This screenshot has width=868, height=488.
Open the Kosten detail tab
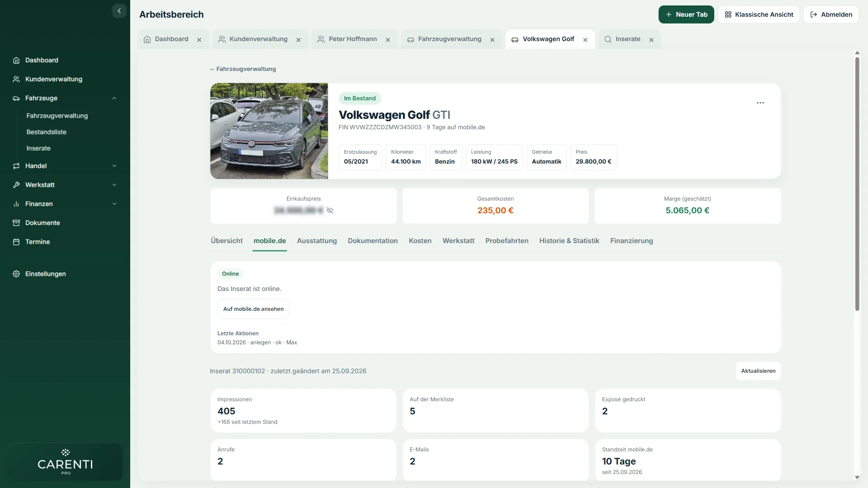click(x=420, y=241)
